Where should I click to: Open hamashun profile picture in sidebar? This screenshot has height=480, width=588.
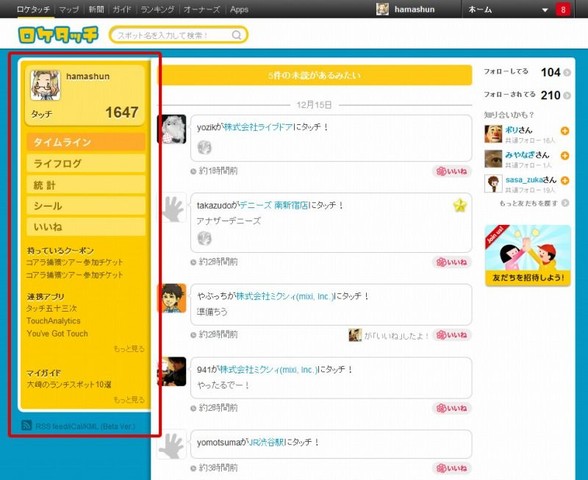click(45, 85)
